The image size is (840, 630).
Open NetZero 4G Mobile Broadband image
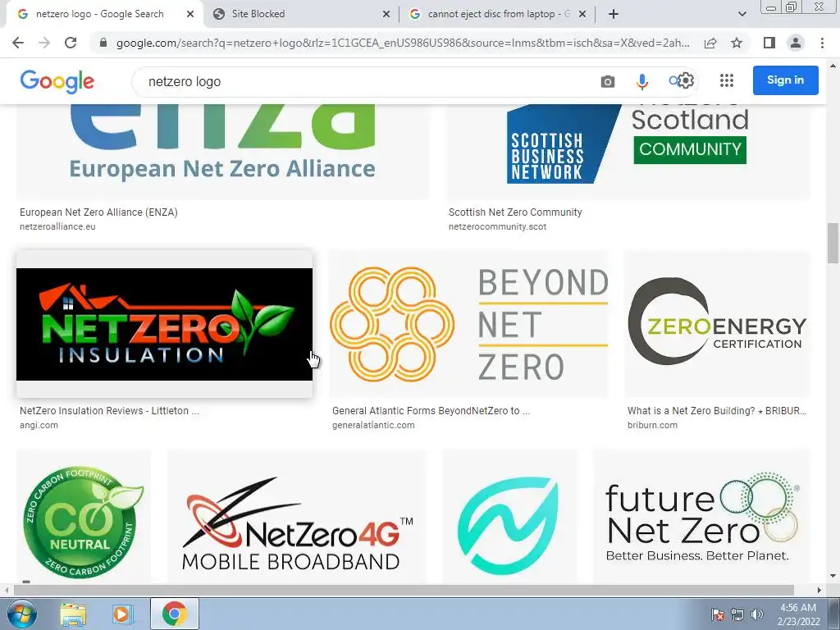(297, 517)
